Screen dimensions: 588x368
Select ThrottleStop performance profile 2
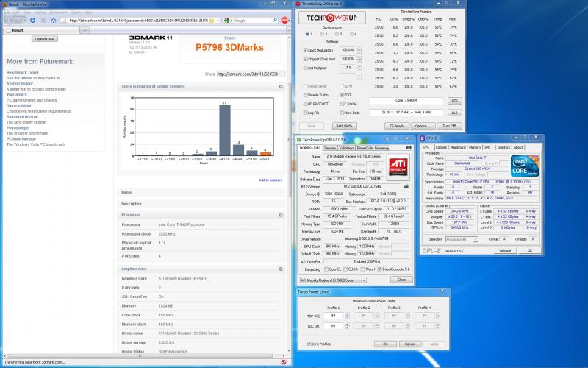[x=322, y=34]
